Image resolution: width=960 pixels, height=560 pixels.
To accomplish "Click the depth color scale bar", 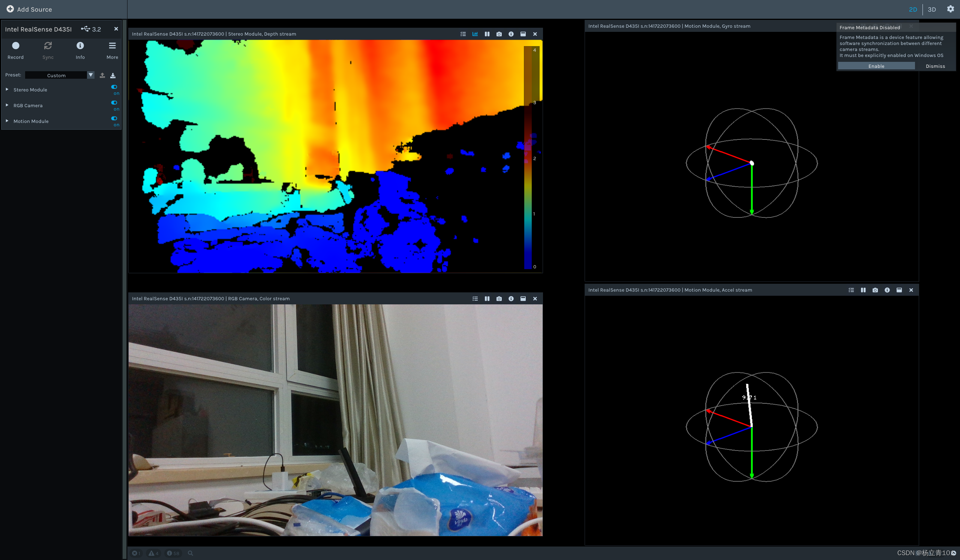I will click(528, 158).
